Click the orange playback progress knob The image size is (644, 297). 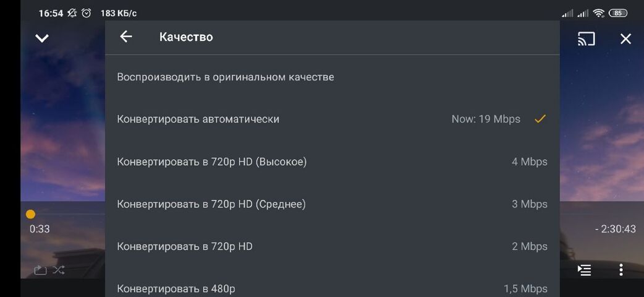(30, 214)
